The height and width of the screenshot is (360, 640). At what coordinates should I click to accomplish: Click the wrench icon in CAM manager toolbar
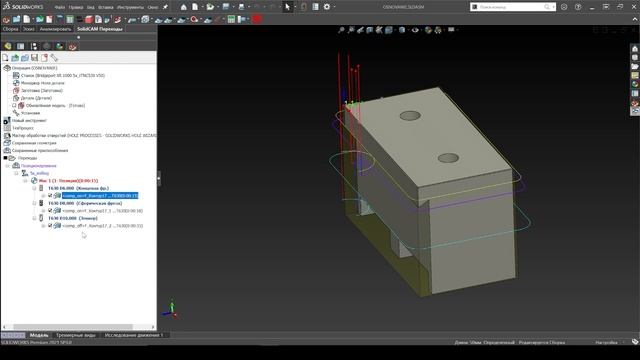[54, 58]
